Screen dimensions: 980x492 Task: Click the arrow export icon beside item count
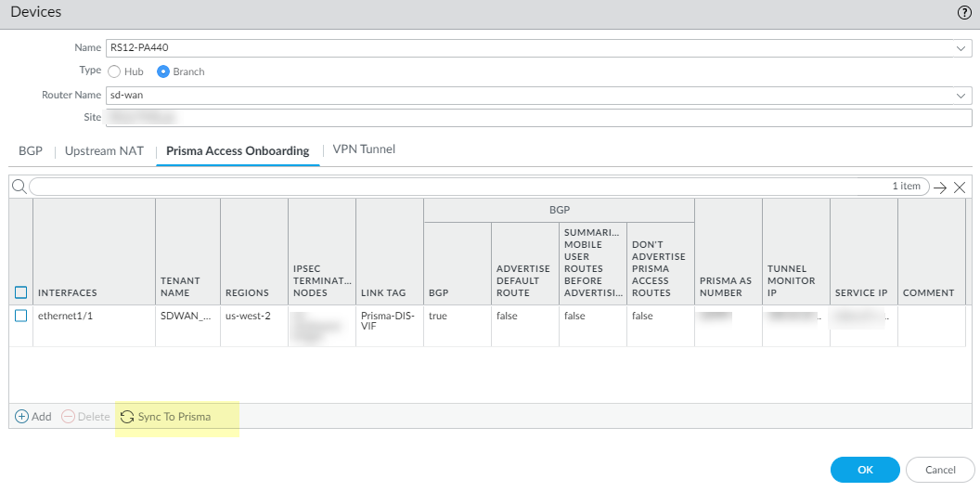tap(940, 187)
